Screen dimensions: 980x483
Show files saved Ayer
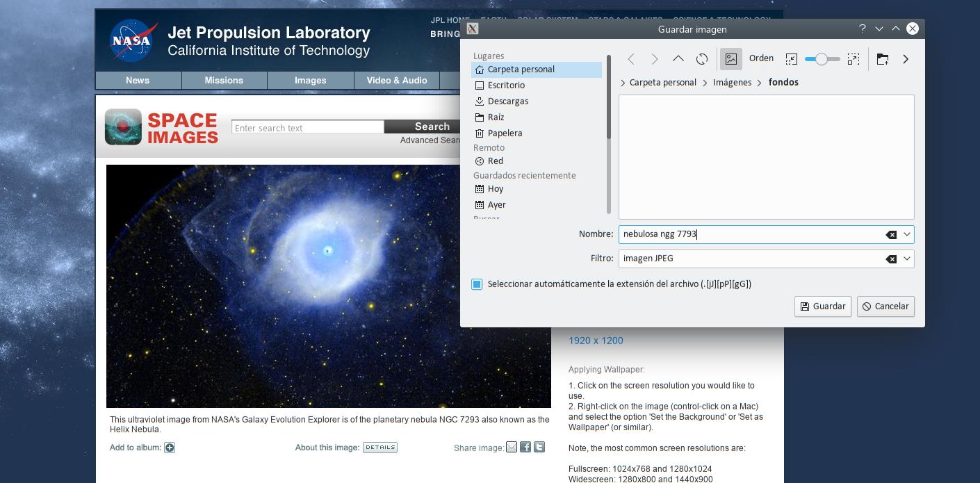537,205
